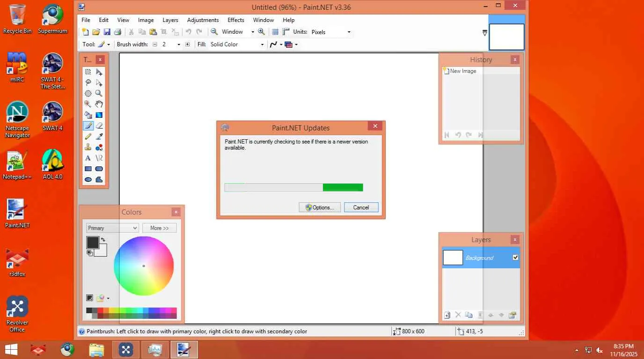Toggle Background layer visibility checkbox
Screen dimensions: 644x359
515,258
